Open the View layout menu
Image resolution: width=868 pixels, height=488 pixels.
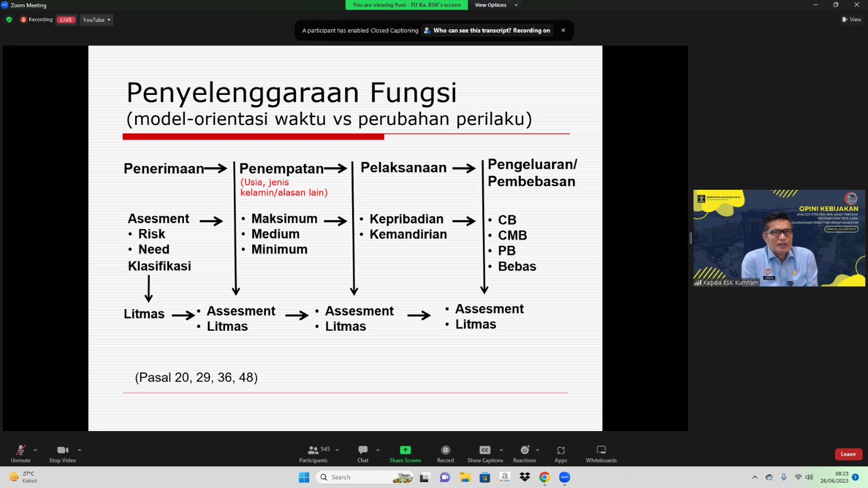point(851,20)
